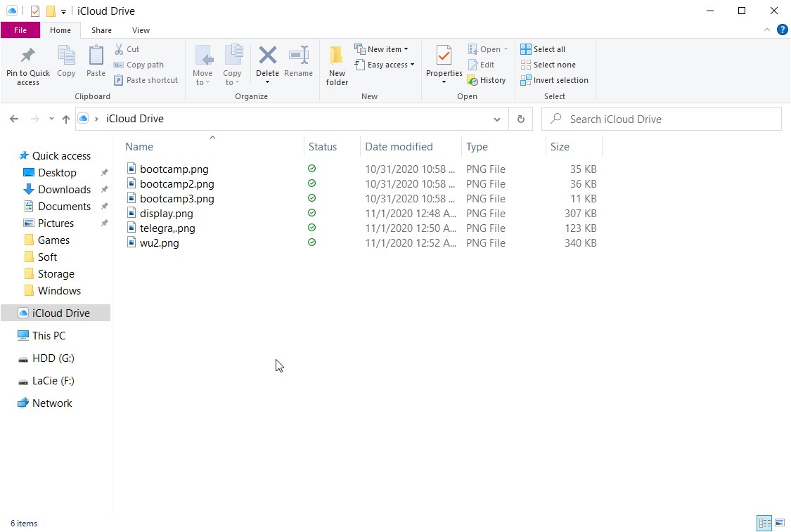
Task: Click the Open ribbon button
Action: pyautogui.click(x=488, y=49)
